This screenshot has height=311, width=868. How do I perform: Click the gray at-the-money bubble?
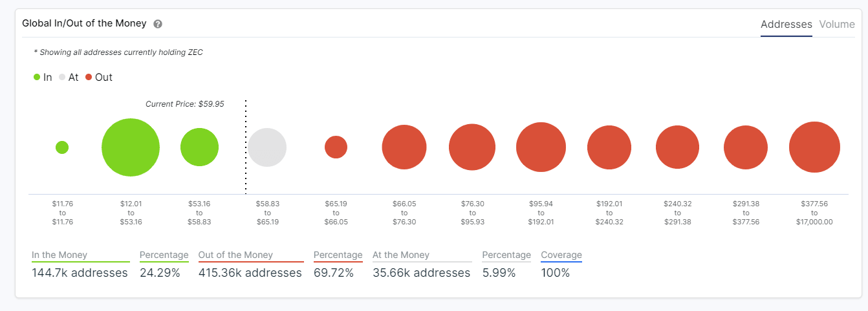click(x=267, y=147)
